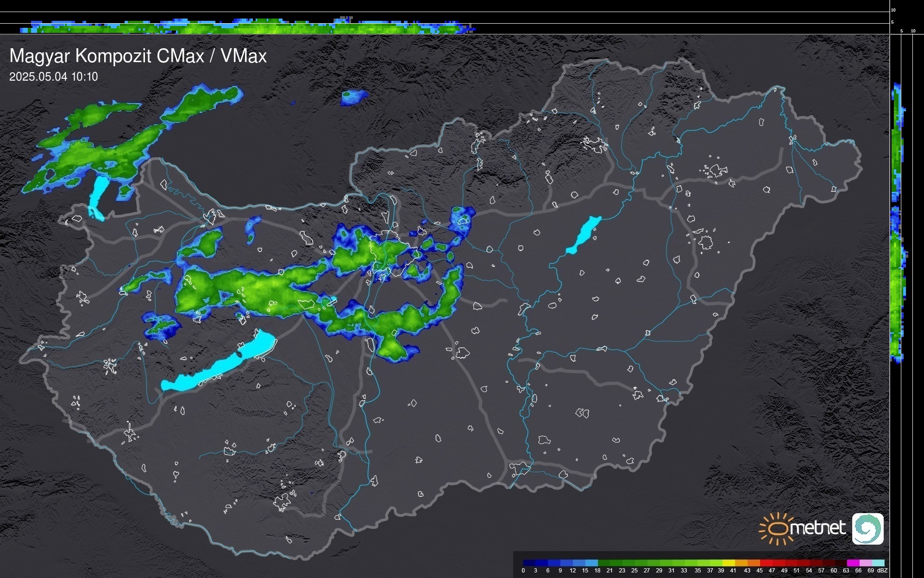This screenshot has height=578, width=924.
Task: Click the metnet sun logo icon
Action: click(x=776, y=528)
